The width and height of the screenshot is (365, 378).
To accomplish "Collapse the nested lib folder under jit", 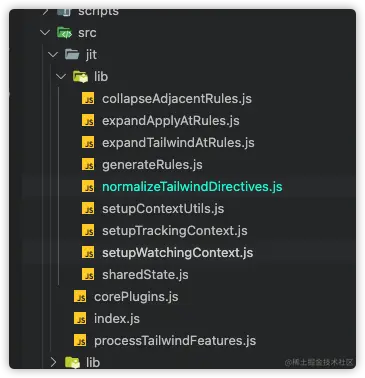I will click(61, 77).
